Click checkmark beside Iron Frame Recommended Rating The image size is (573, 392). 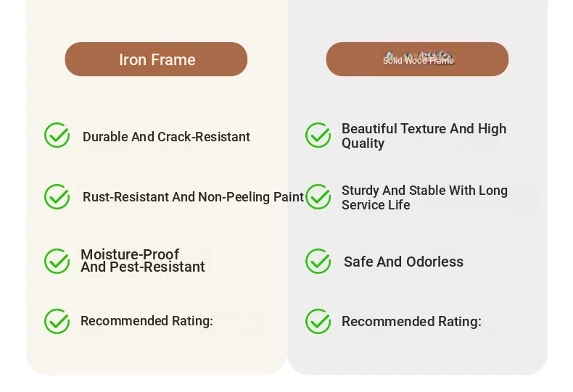click(57, 322)
